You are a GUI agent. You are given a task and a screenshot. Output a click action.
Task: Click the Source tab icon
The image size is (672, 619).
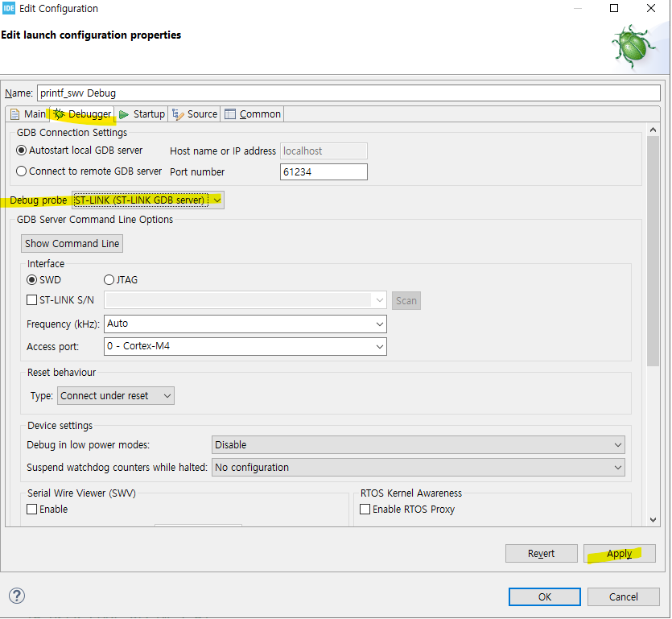click(x=178, y=114)
